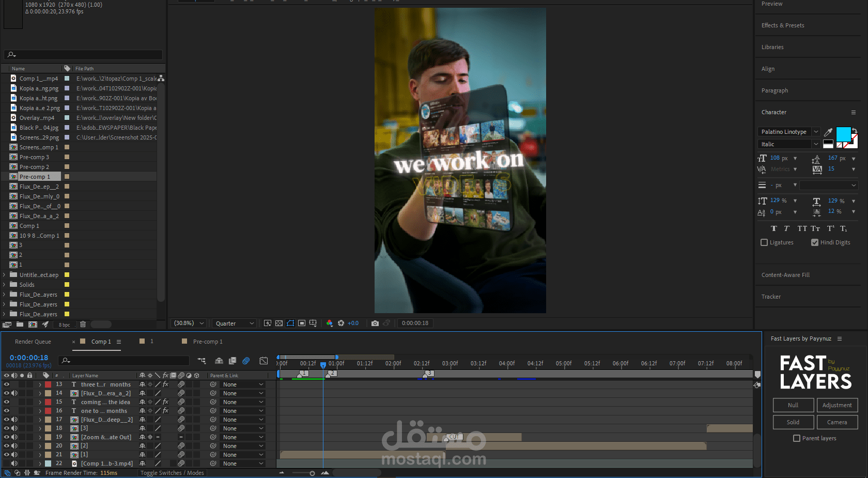Open the Align panel

point(768,69)
